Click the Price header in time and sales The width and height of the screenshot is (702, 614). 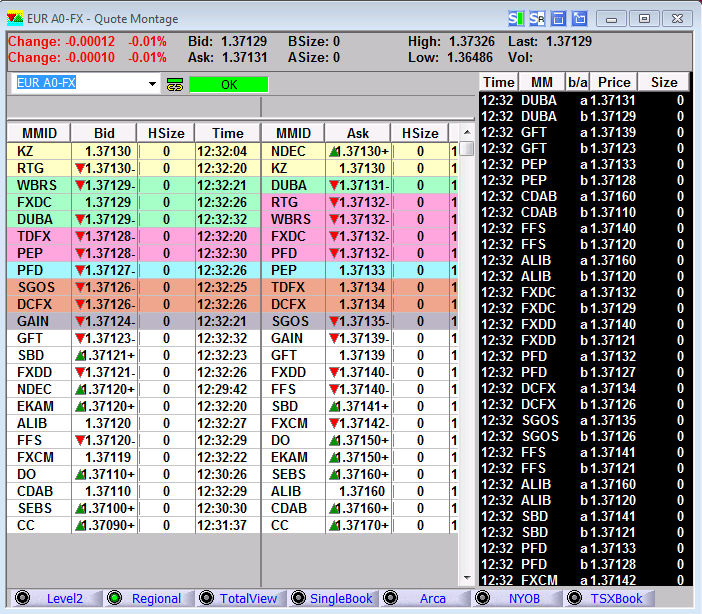click(x=614, y=82)
